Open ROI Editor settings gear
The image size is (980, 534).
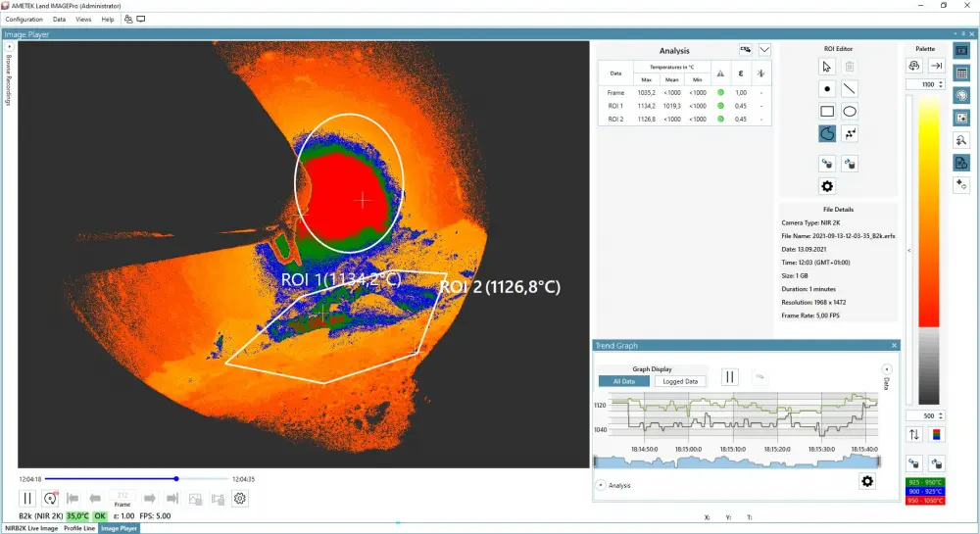pyautogui.click(x=827, y=186)
